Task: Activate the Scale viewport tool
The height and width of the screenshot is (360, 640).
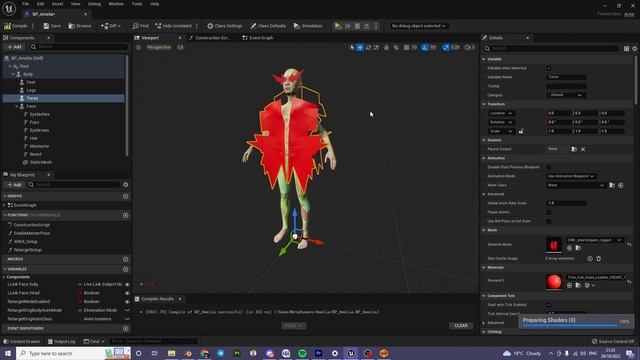Action: click(x=376, y=47)
